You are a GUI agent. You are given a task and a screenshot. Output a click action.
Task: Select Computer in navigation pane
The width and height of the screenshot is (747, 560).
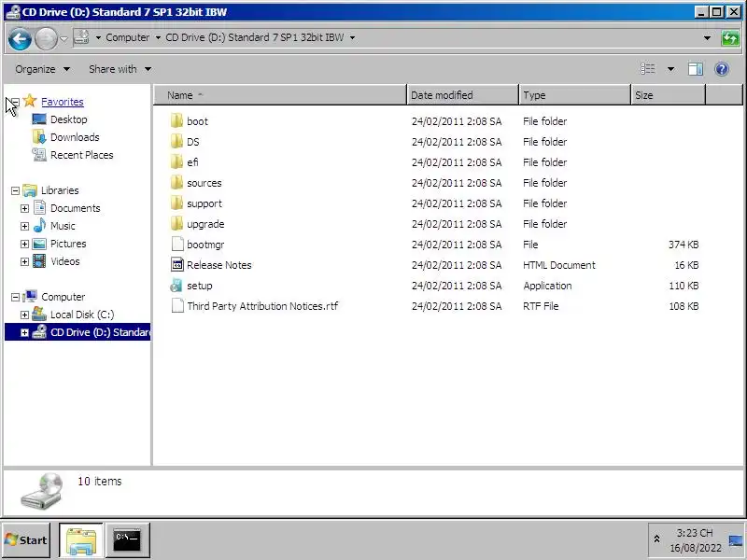tap(63, 297)
